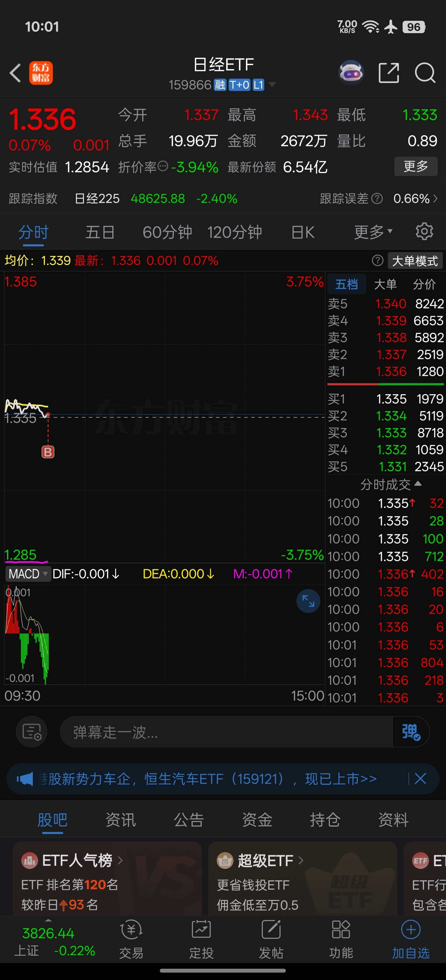Switch to 日K chart tab

tap(303, 232)
